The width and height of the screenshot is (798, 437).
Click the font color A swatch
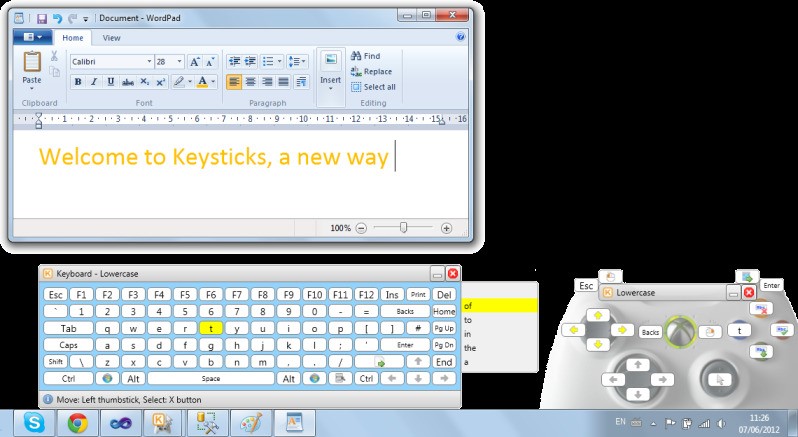pyautogui.click(x=203, y=82)
